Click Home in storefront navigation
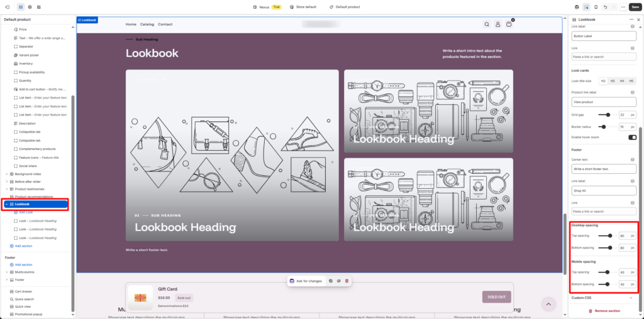The height and width of the screenshot is (319, 644). coord(131,24)
